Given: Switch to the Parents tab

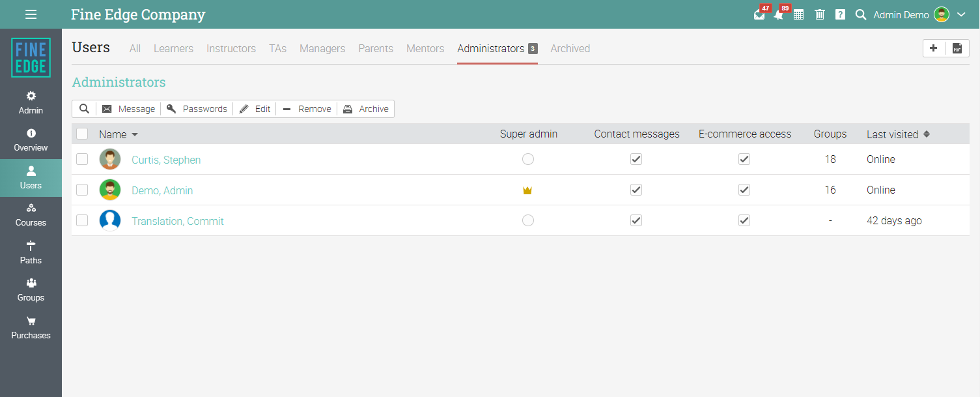Looking at the screenshot, I should 376,48.
